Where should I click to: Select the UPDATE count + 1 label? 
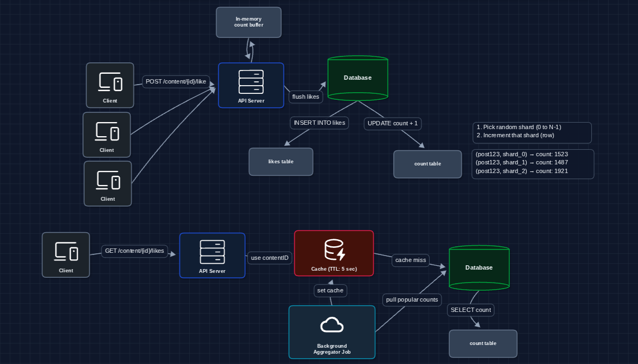(x=392, y=124)
